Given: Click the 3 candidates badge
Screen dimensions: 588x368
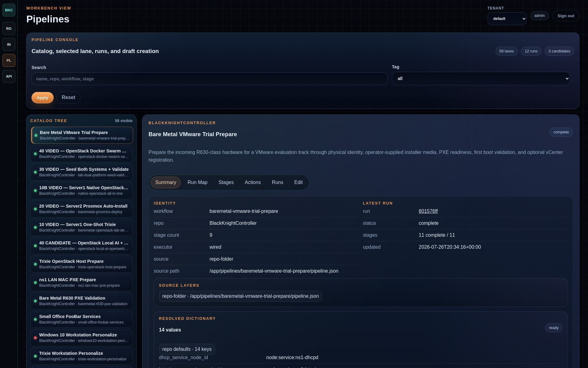Looking at the screenshot, I should click(x=559, y=51).
